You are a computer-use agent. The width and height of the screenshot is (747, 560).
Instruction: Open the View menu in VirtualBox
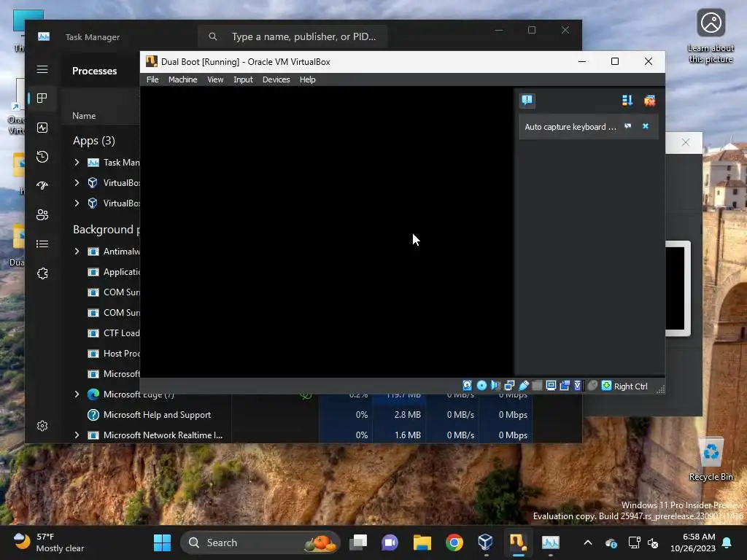click(x=215, y=79)
